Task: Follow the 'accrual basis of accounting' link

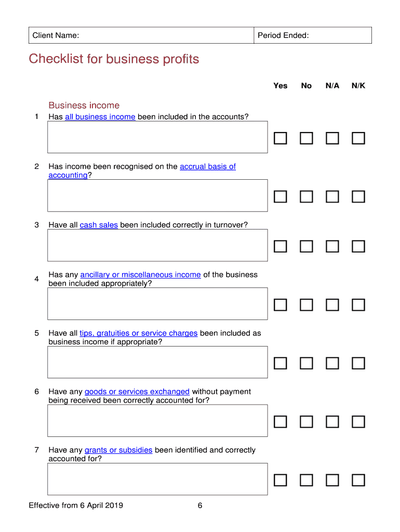Action: pyautogui.click(x=207, y=167)
